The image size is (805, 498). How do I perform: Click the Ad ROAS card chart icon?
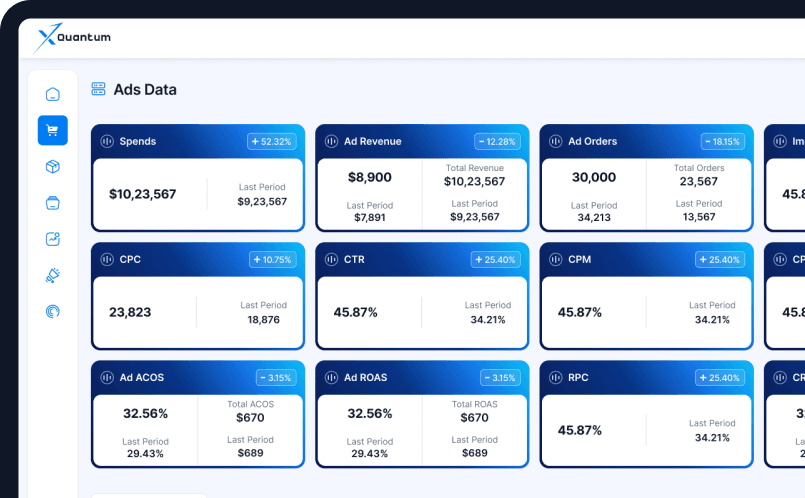(x=331, y=377)
